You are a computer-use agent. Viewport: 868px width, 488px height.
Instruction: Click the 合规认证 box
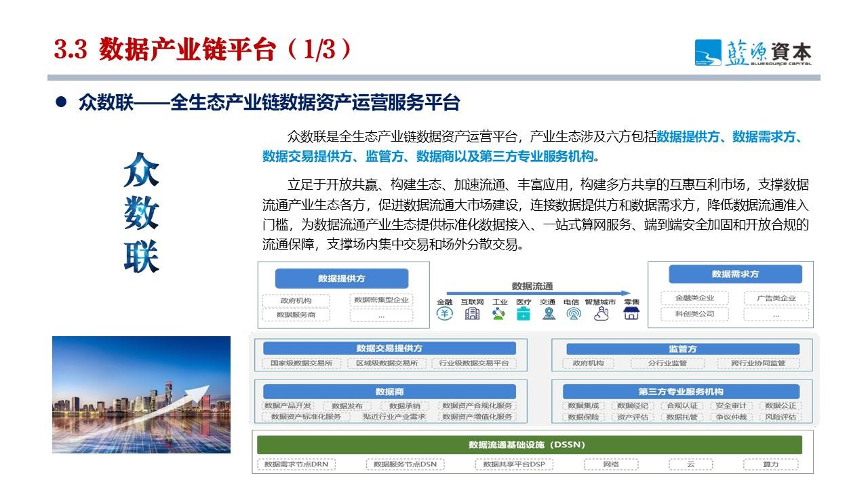682,406
